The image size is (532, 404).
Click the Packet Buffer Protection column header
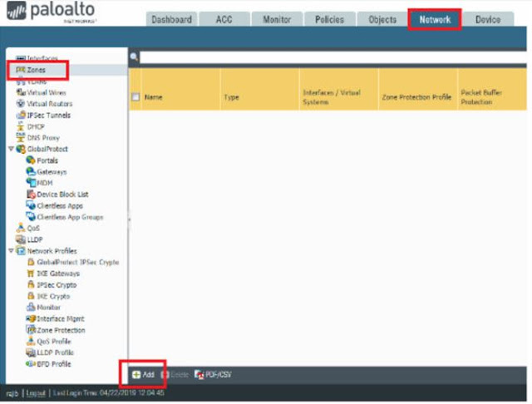[481, 97]
